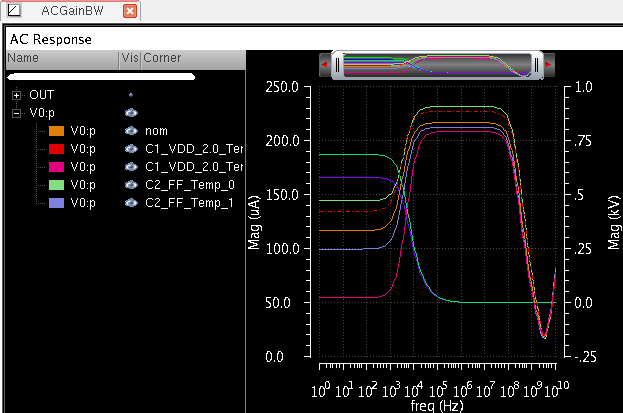Hide the nom corner trace
Viewport: 623px width, 413px height.
(x=130, y=131)
